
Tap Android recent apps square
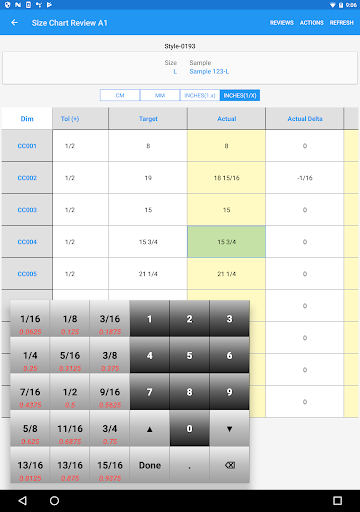(337, 501)
